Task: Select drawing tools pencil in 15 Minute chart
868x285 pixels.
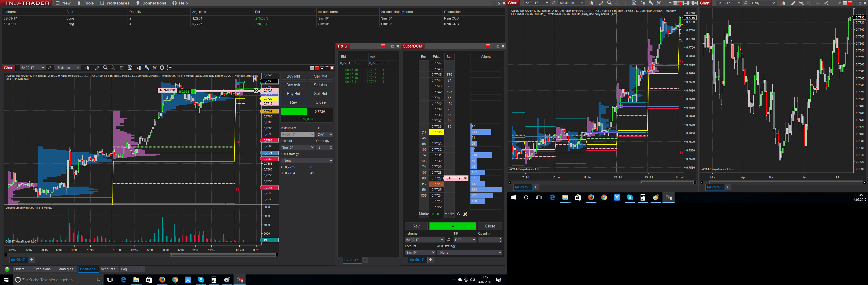Action: click(x=97, y=68)
